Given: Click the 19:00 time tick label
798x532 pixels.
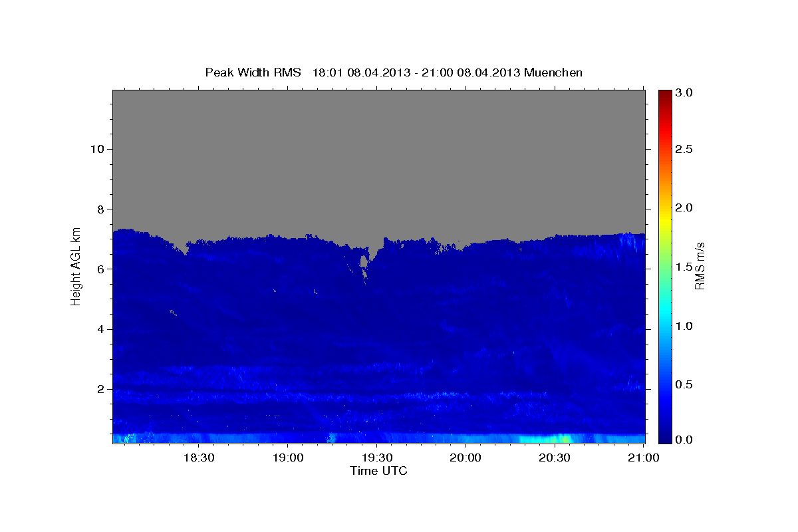Looking at the screenshot, I should click(x=288, y=458).
